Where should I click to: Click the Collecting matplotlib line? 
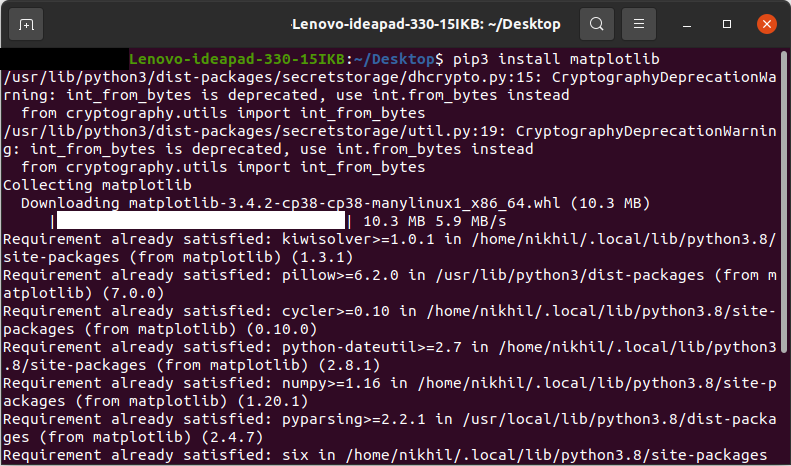[x=97, y=185]
